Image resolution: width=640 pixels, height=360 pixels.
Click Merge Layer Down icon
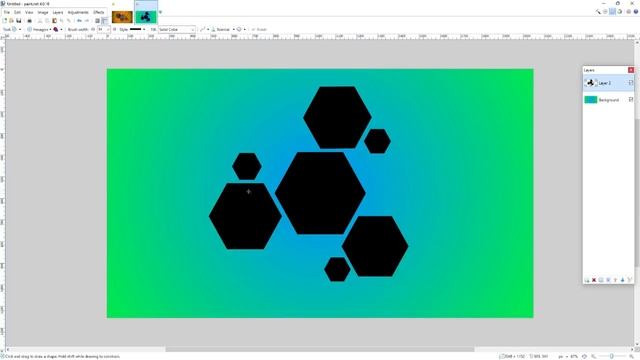point(608,280)
